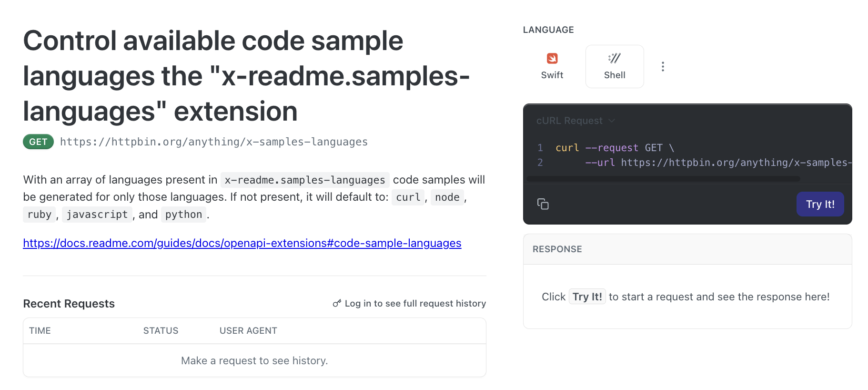Click the page title 'Control available code sample languages'
The image size is (868, 390).
click(246, 76)
